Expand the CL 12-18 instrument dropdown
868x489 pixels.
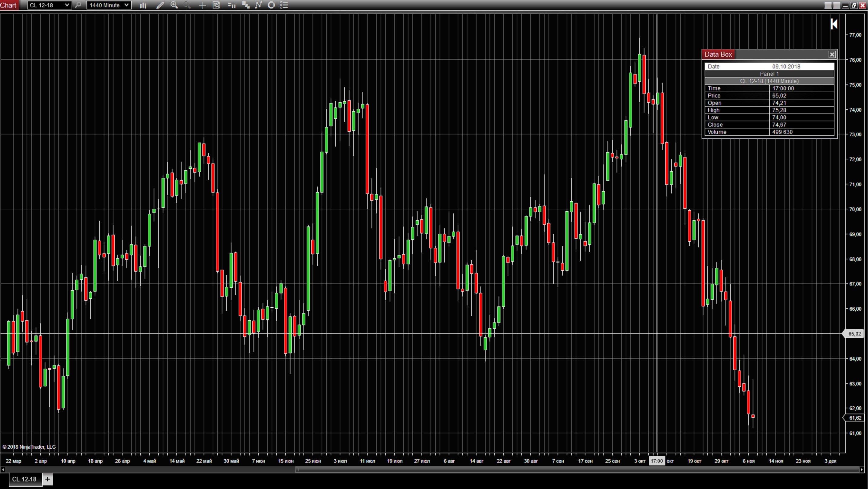pos(67,5)
